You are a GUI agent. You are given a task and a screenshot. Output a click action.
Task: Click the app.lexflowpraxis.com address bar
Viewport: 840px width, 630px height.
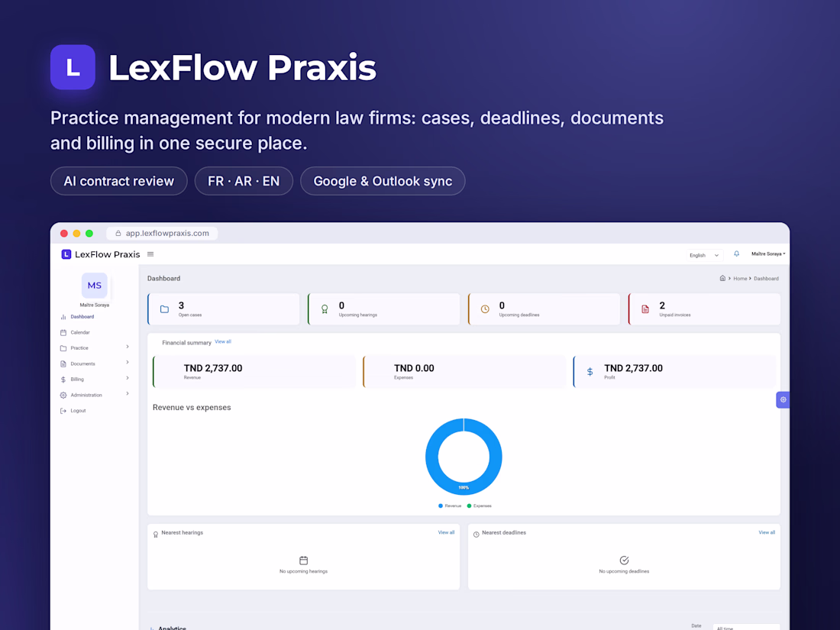tap(163, 234)
